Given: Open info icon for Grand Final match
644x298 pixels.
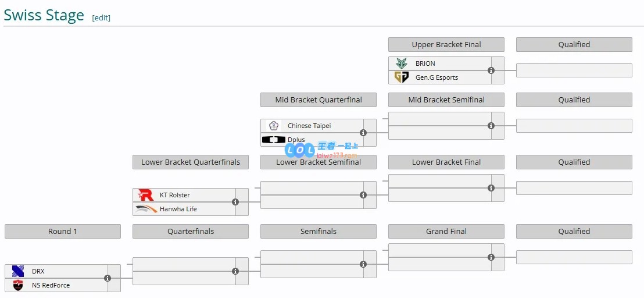Looking at the screenshot, I should [x=491, y=257].
